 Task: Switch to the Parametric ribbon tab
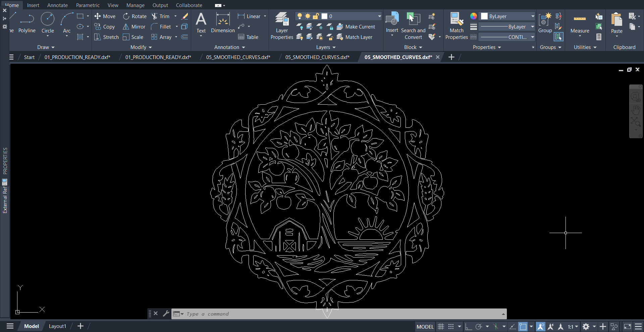tap(88, 5)
